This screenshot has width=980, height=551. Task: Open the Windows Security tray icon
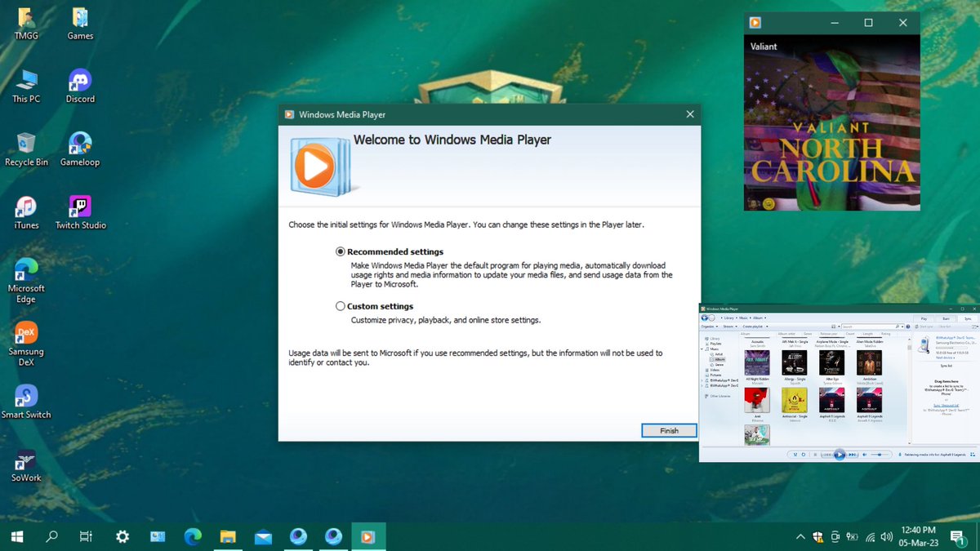[x=817, y=537]
